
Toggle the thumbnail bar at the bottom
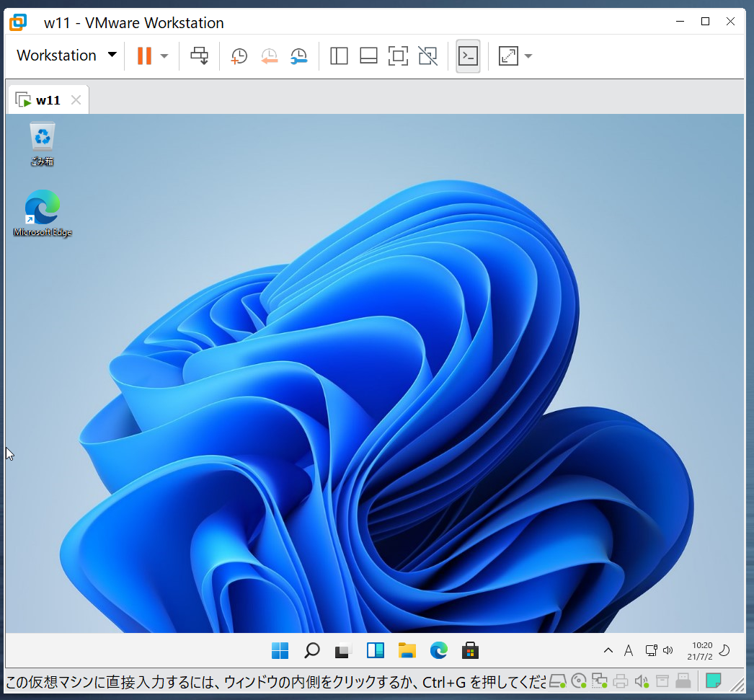pos(368,56)
